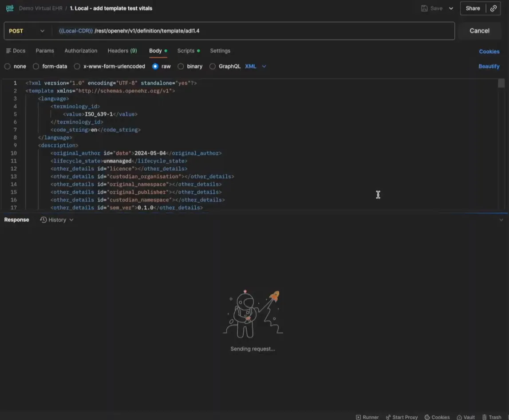Click the Beautify link
Screen dimensions: 509x420
point(489,67)
